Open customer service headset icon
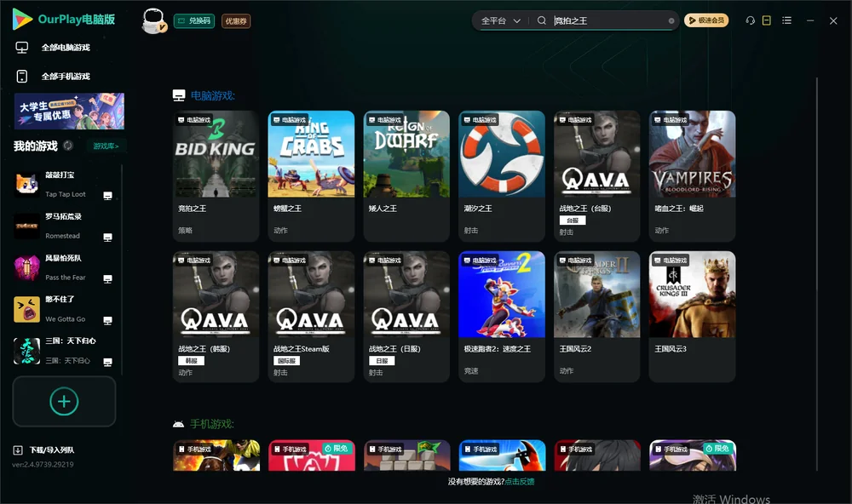 point(750,20)
